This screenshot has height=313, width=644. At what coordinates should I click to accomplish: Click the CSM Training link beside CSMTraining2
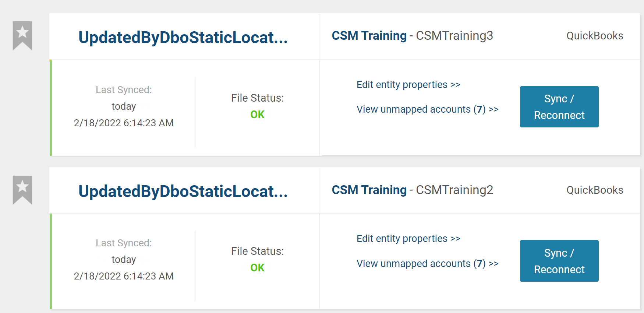369,190
